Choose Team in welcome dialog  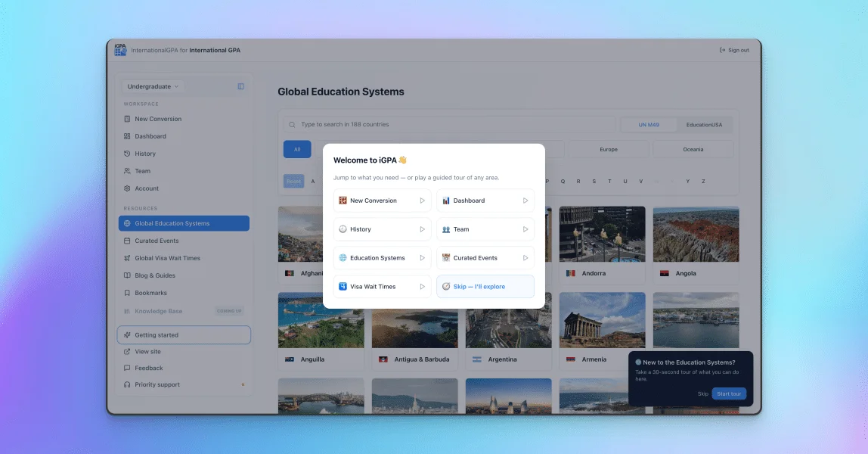[485, 229]
